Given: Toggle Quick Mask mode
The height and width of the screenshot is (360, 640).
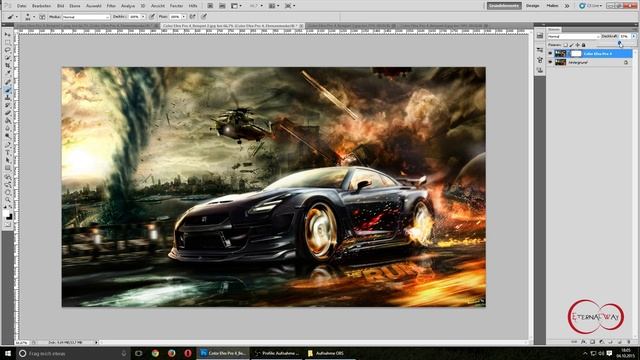Looking at the screenshot, I should click(x=8, y=224).
